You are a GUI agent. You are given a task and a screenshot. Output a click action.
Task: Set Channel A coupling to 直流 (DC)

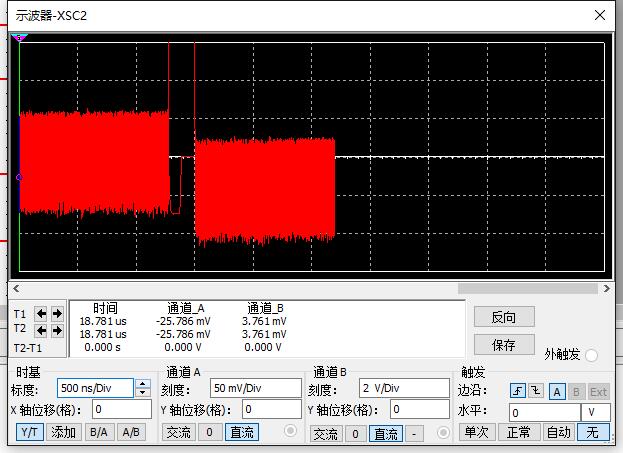[242, 432]
